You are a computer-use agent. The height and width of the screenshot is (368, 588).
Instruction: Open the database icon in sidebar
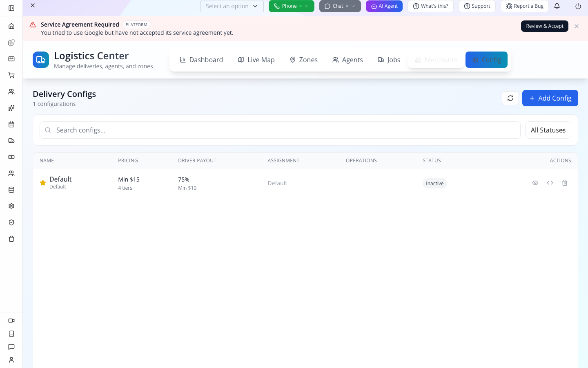point(11,190)
